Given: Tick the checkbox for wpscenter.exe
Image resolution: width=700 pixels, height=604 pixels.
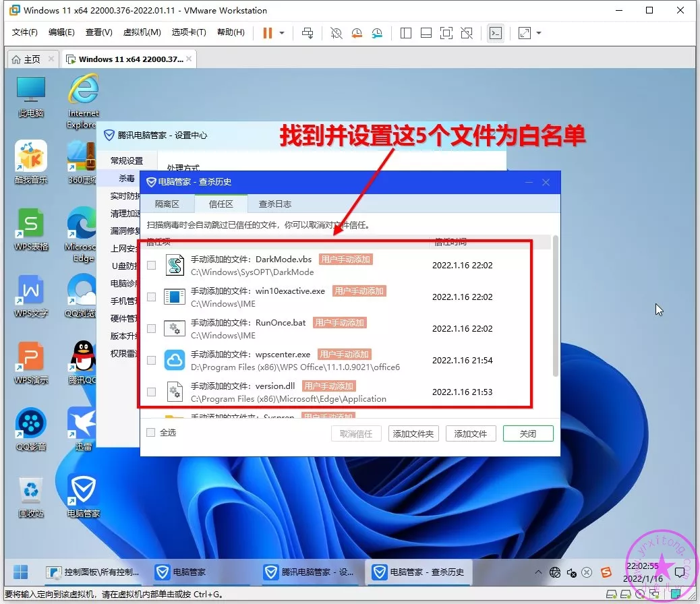Looking at the screenshot, I should click(x=151, y=360).
